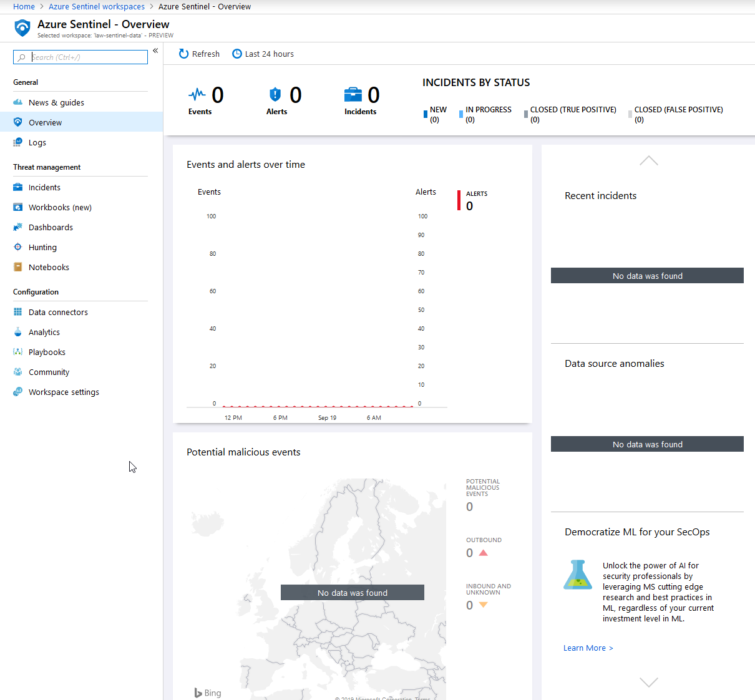This screenshot has width=755, height=700.
Task: Click the Data connectors grid icon
Action: pyautogui.click(x=18, y=312)
